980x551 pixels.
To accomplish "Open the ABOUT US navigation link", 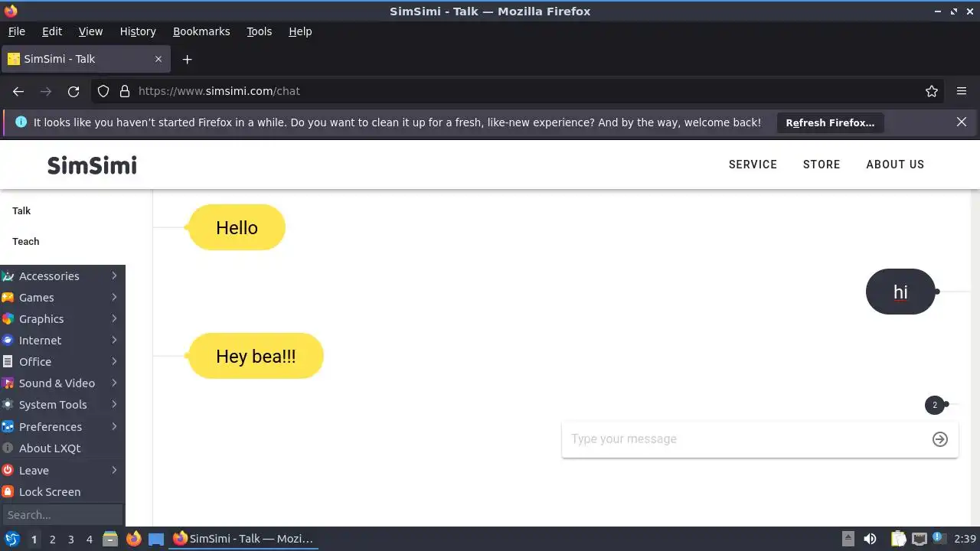I will pyautogui.click(x=895, y=165).
